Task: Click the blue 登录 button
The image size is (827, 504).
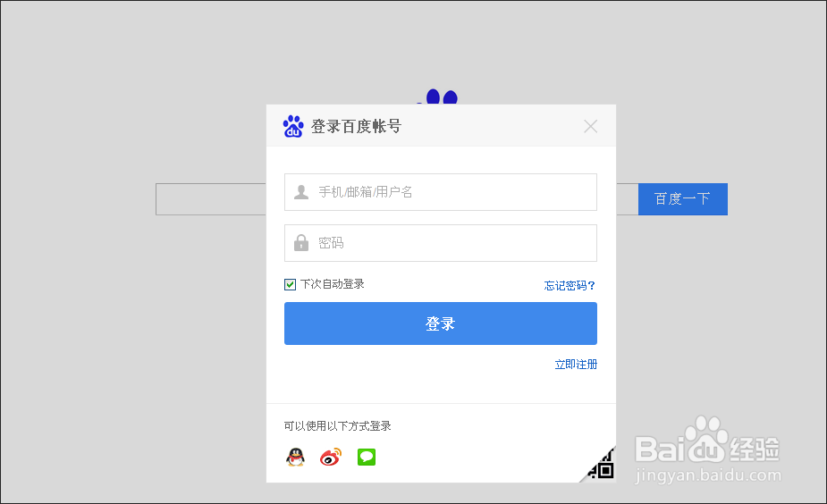Action: 441,323
